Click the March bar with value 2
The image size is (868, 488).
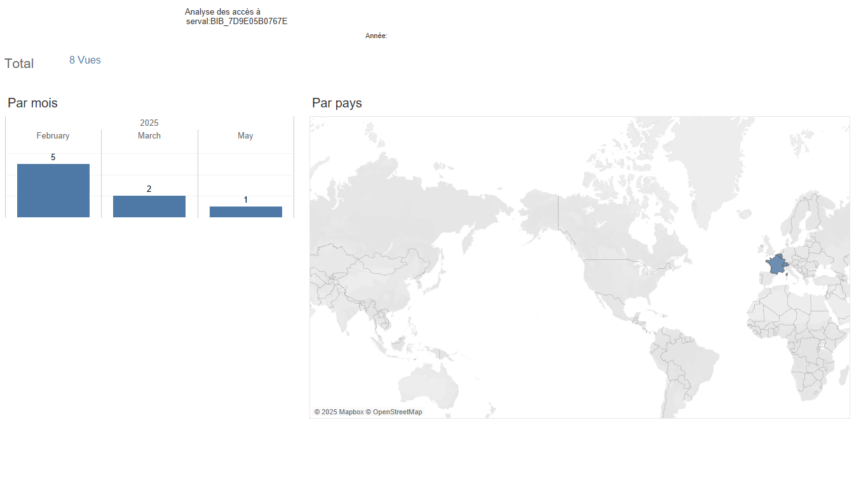click(149, 207)
